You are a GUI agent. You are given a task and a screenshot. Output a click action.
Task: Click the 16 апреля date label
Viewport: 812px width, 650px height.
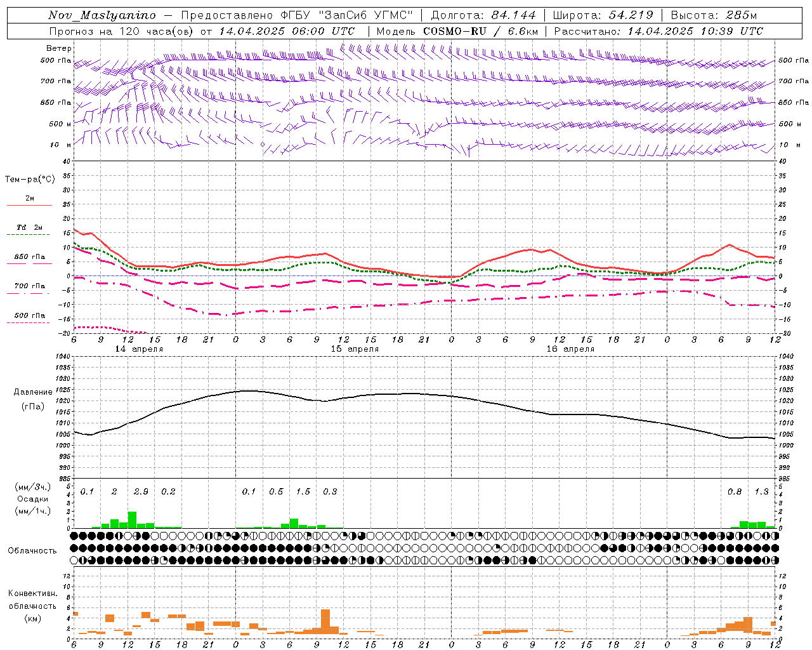(570, 349)
